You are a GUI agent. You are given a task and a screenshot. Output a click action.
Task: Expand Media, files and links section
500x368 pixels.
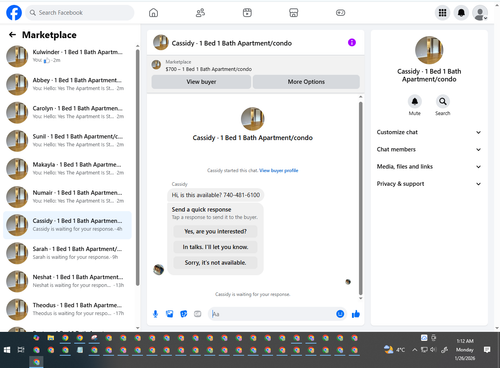[x=429, y=167]
